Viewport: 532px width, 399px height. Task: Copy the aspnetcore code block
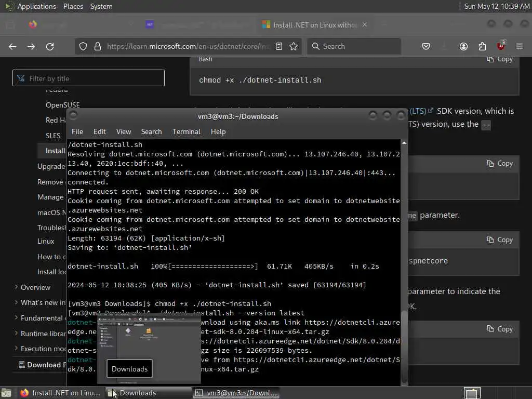click(x=500, y=240)
